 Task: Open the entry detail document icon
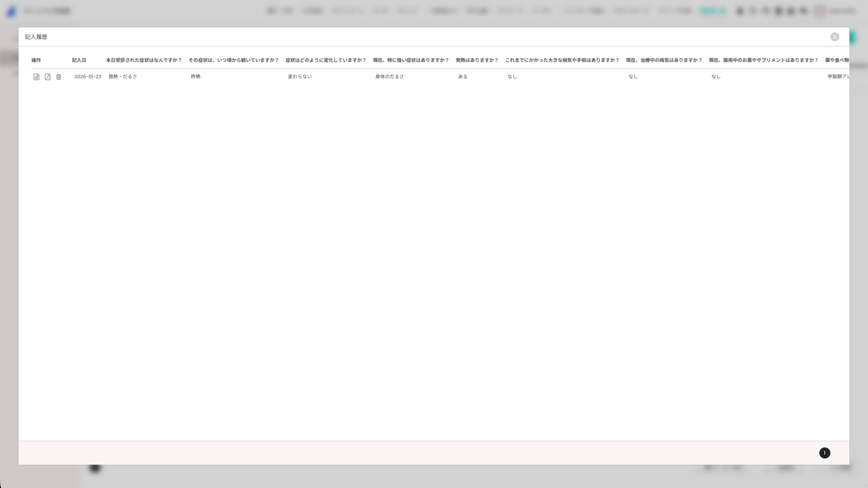pyautogui.click(x=36, y=77)
